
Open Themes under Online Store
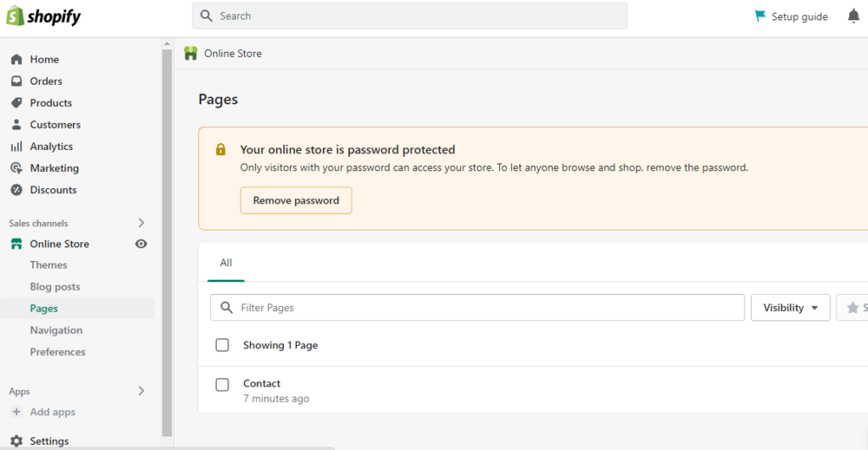[48, 265]
